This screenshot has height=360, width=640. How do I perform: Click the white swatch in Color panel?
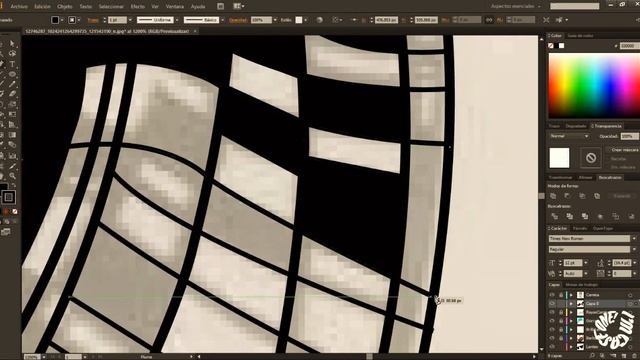pos(562,46)
